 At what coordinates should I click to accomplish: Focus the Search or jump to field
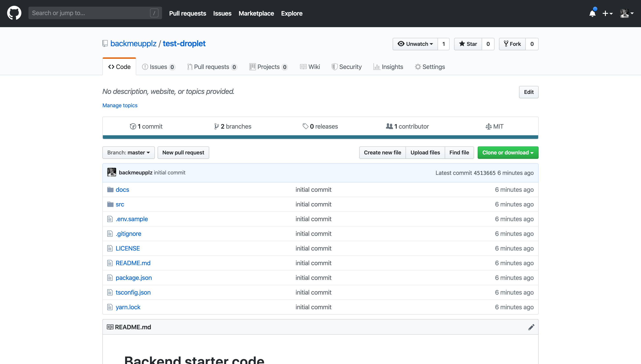pos(95,13)
